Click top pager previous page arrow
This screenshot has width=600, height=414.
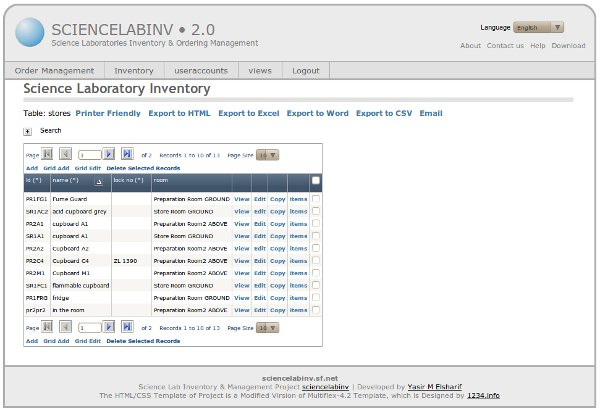click(65, 155)
